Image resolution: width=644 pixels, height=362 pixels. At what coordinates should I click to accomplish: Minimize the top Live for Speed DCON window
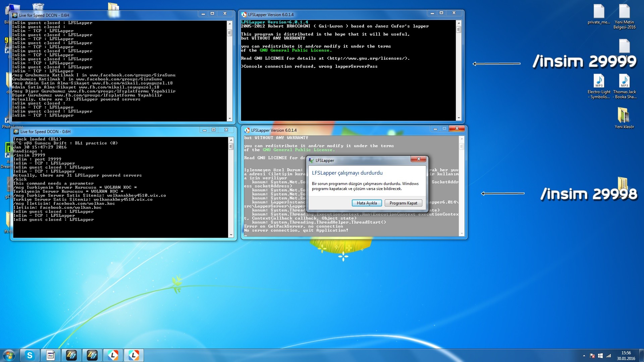203,14
